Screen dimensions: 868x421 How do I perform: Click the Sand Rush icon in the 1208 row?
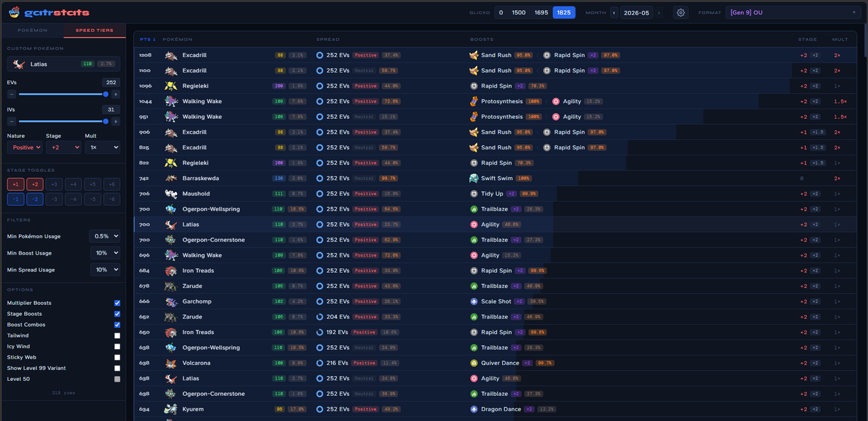pos(474,55)
